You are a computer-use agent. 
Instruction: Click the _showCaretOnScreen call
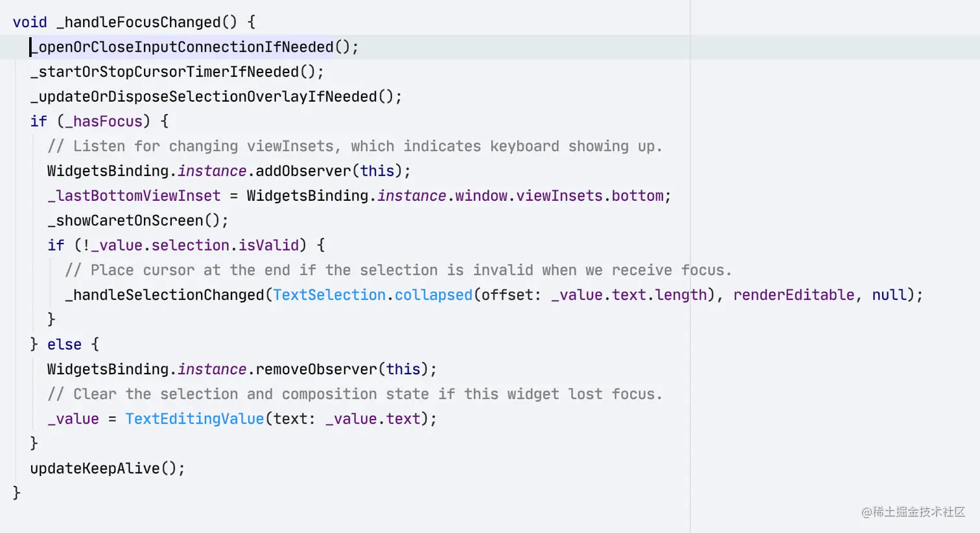(x=126, y=221)
